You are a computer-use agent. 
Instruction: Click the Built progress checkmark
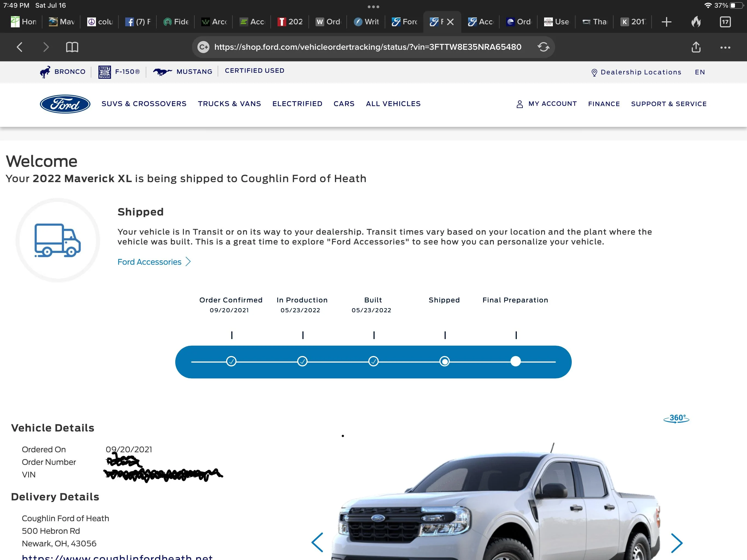pyautogui.click(x=373, y=361)
